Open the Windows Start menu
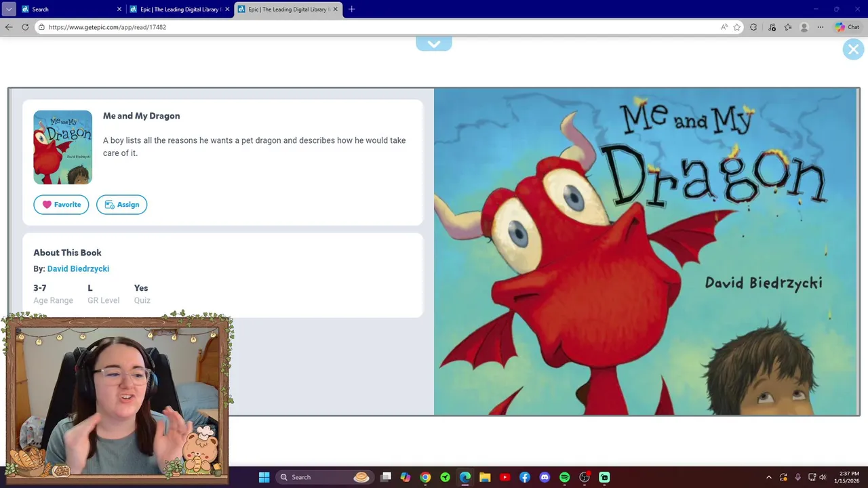Screen dimensions: 868x488 coord(264,477)
